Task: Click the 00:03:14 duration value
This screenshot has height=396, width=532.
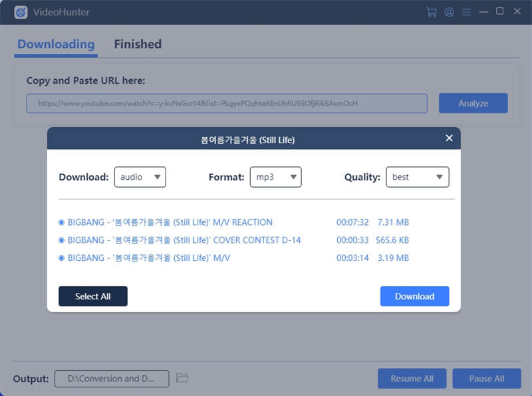Action: pos(352,258)
